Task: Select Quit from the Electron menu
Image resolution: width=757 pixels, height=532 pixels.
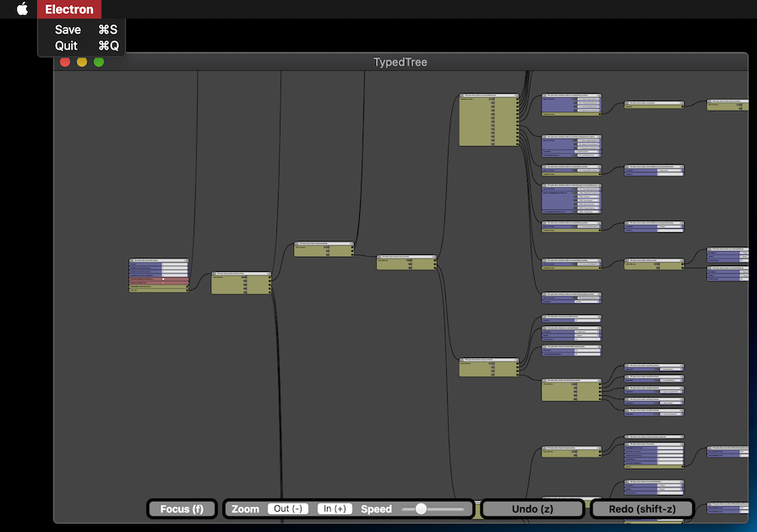Action: pos(68,46)
